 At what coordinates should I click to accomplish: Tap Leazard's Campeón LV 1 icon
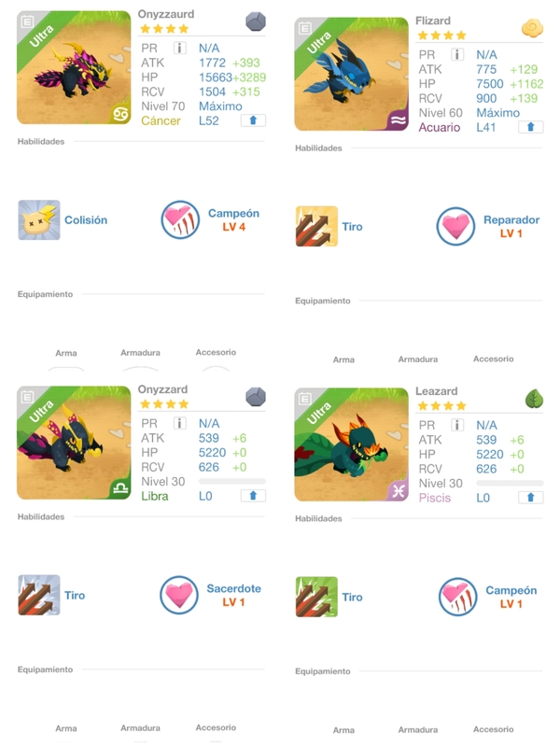coord(457,597)
